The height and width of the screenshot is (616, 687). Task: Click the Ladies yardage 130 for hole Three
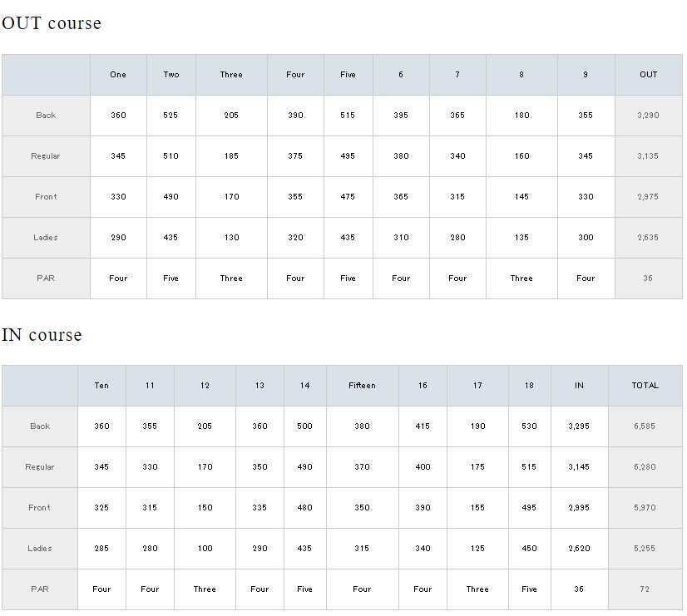(x=231, y=238)
